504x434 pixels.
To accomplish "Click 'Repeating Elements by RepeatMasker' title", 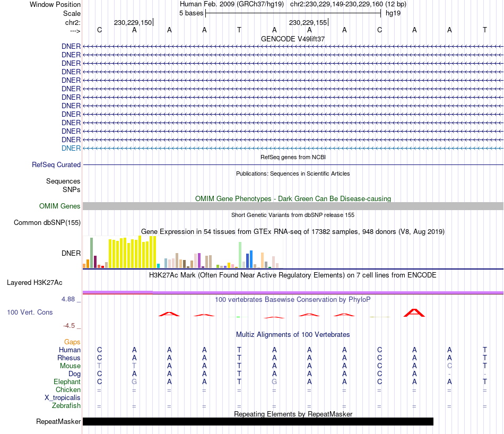I will click(293, 414).
